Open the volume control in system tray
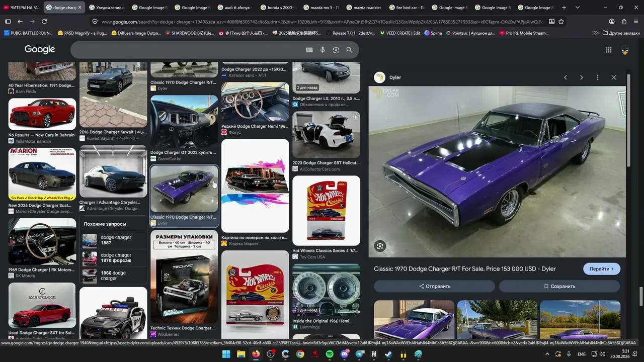Image resolution: width=644 pixels, height=362 pixels. click(603, 354)
